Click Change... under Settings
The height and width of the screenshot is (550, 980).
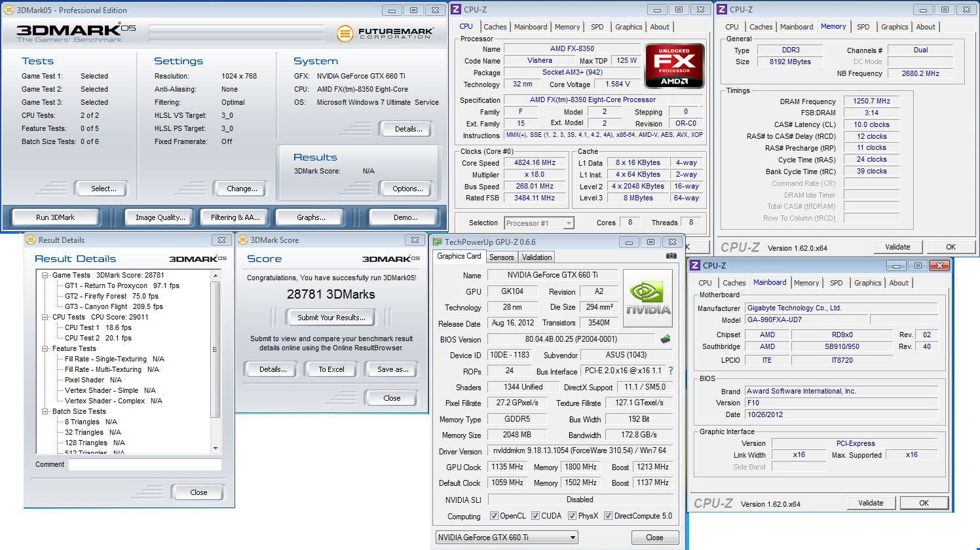point(242,189)
